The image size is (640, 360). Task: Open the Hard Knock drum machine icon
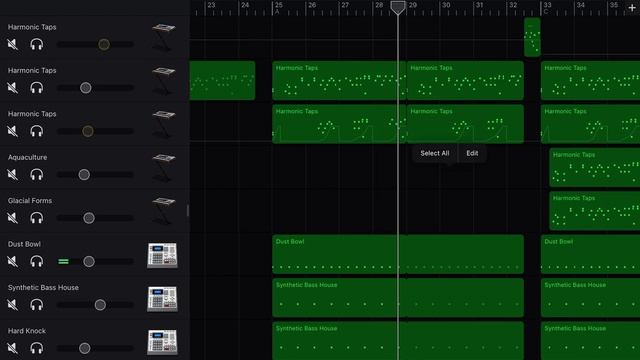pyautogui.click(x=162, y=342)
